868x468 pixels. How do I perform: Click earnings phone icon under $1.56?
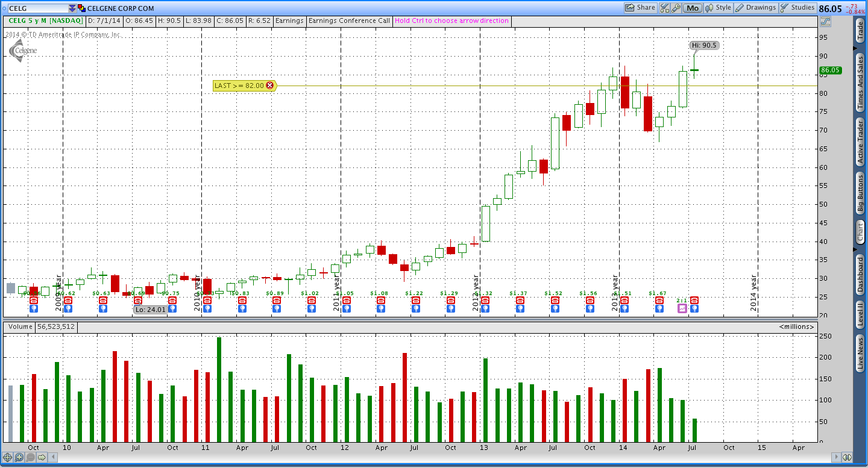(590, 300)
